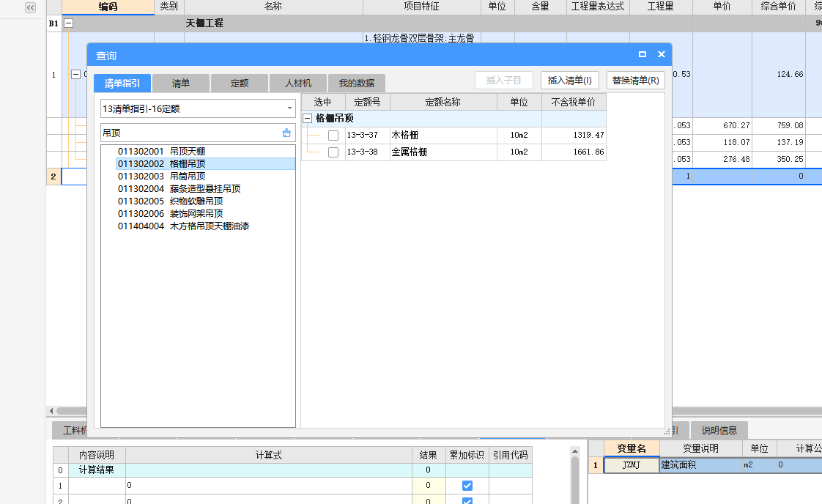Switch to 我的数据 tab
This screenshot has height=504, width=822.
pos(357,83)
